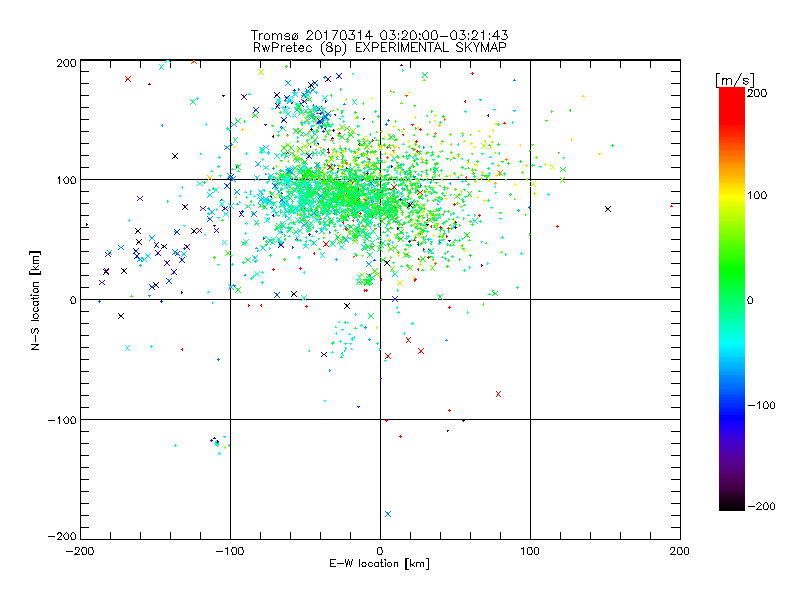Image resolution: width=800 pixels, height=600 pixels.
Task: Click the '[m/s]' colorbar unit label
Action: (735, 80)
